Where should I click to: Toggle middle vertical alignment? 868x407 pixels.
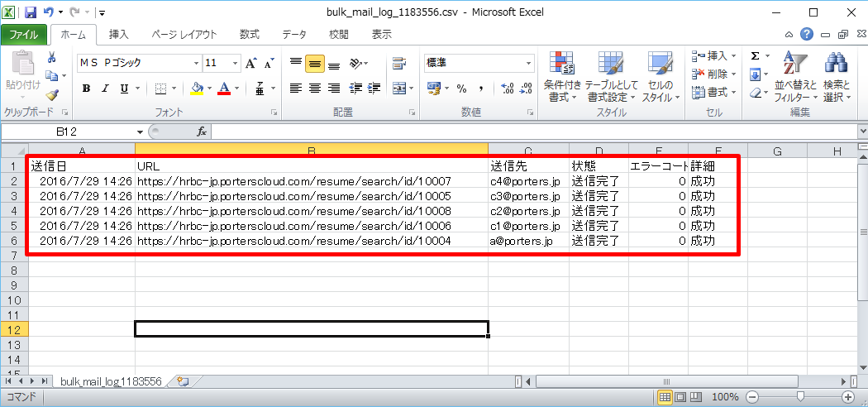(315, 63)
